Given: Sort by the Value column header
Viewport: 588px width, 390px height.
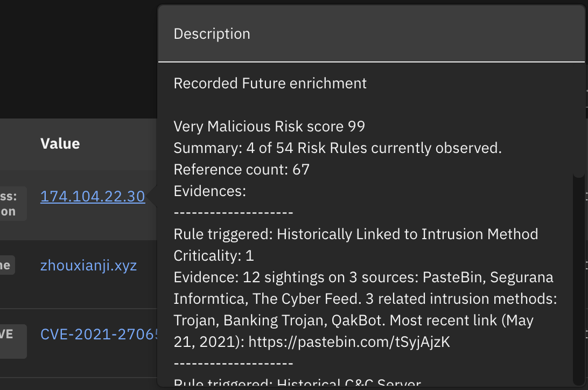Looking at the screenshot, I should [60, 143].
